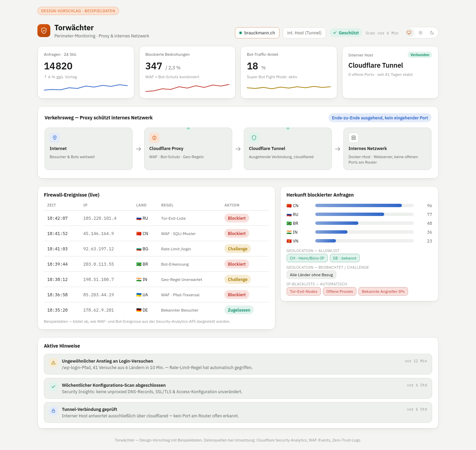The height and width of the screenshot is (450, 476).
Task: Click the CH · Heim/Büro-IP allowlist tag
Action: (x=307, y=258)
